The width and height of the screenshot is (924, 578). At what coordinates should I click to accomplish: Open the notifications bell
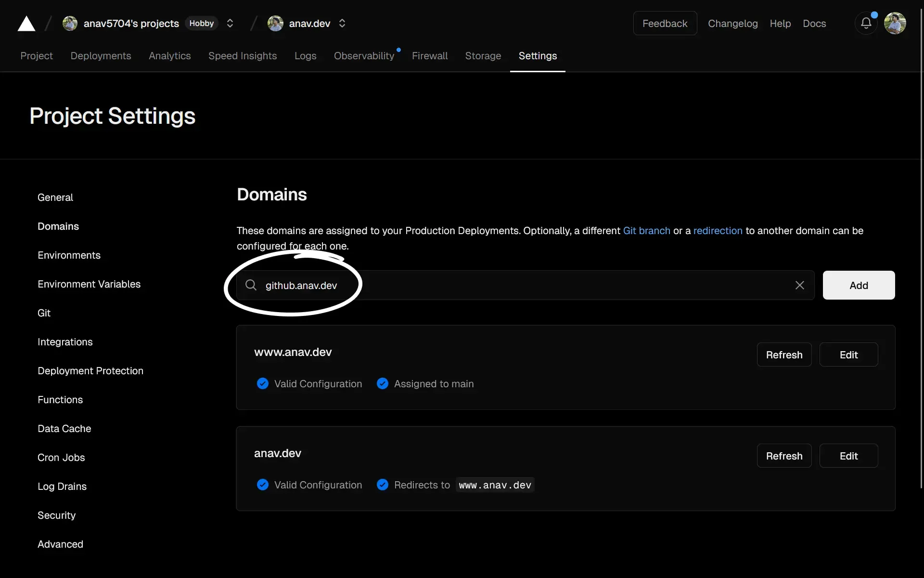(866, 23)
